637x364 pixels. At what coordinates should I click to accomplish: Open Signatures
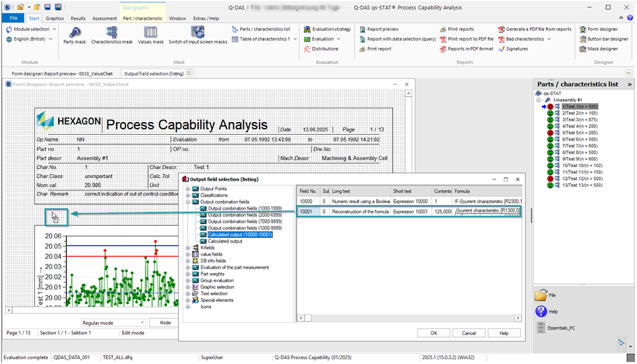[x=513, y=49]
